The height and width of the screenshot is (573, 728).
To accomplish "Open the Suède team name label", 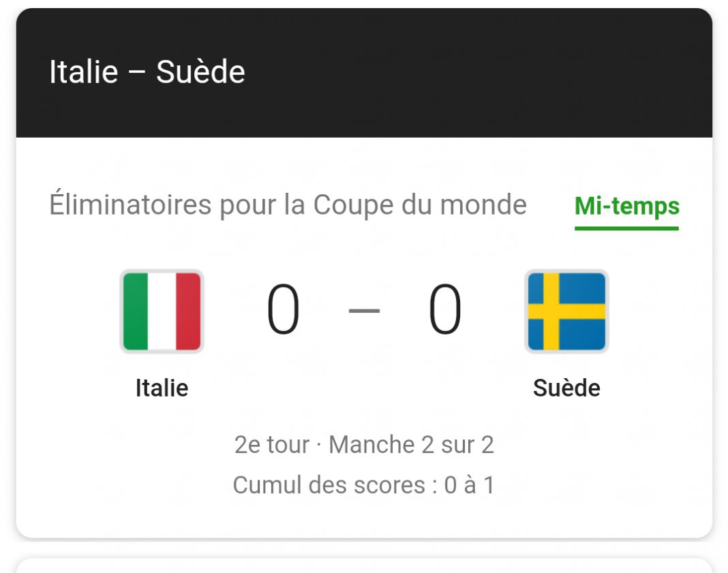I will (x=566, y=388).
